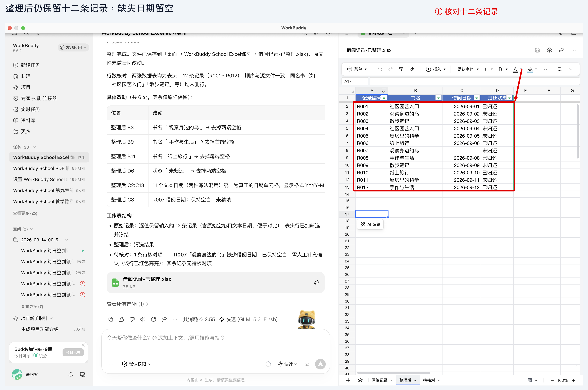Share the reply using the arrow icon
588x390 pixels.
pos(164,319)
